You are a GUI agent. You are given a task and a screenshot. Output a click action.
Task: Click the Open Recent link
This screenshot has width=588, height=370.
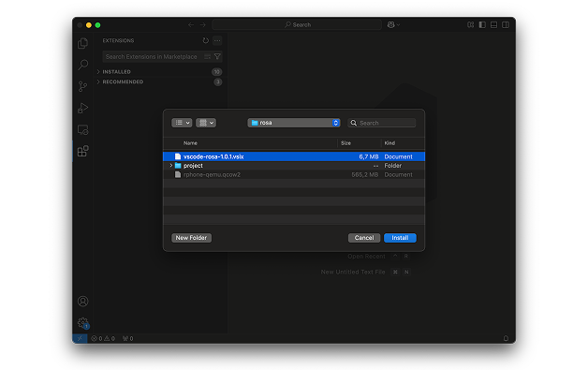click(366, 257)
